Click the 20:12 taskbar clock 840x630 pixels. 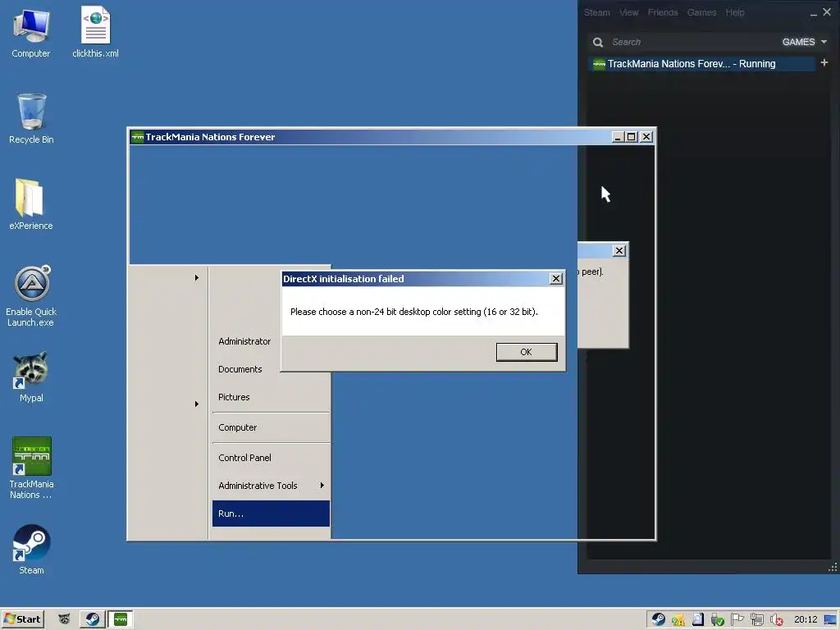806,620
